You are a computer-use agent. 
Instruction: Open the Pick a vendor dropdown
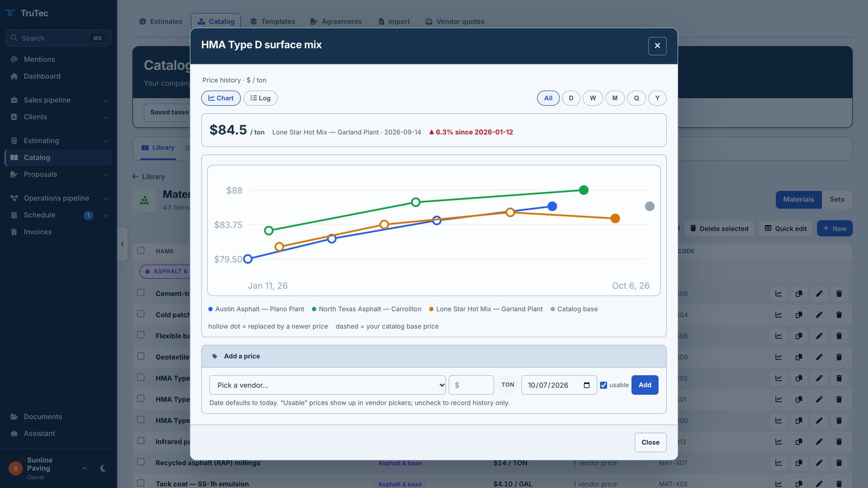tap(328, 385)
